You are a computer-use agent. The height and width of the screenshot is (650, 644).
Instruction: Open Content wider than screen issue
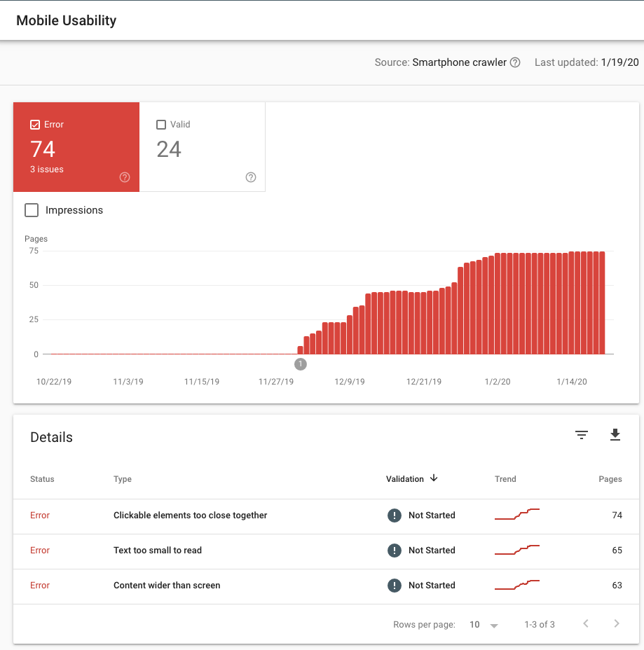click(167, 586)
